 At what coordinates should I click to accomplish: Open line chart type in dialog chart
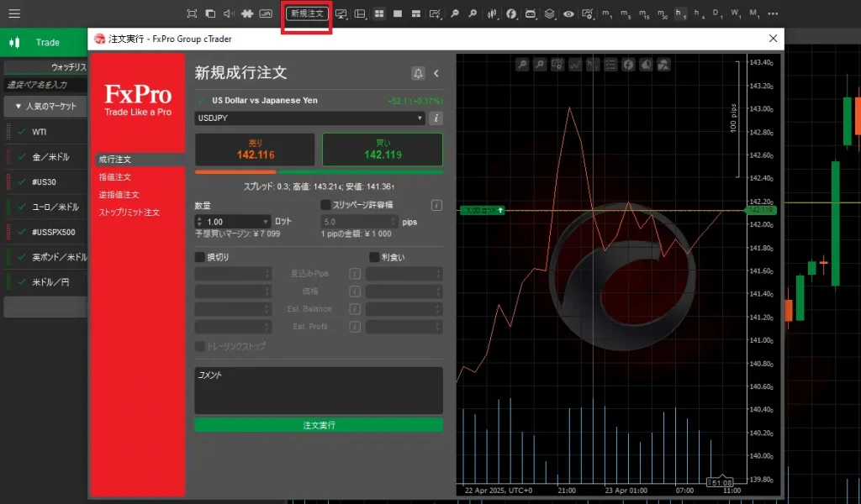coord(575,65)
